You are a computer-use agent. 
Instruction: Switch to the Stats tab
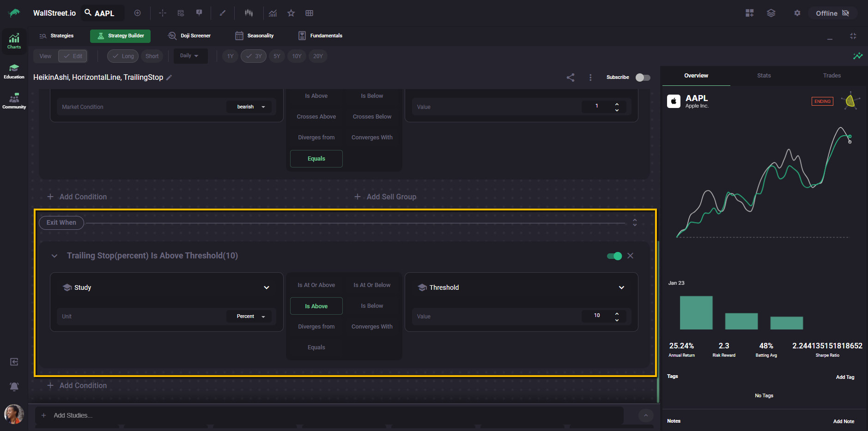(x=764, y=76)
